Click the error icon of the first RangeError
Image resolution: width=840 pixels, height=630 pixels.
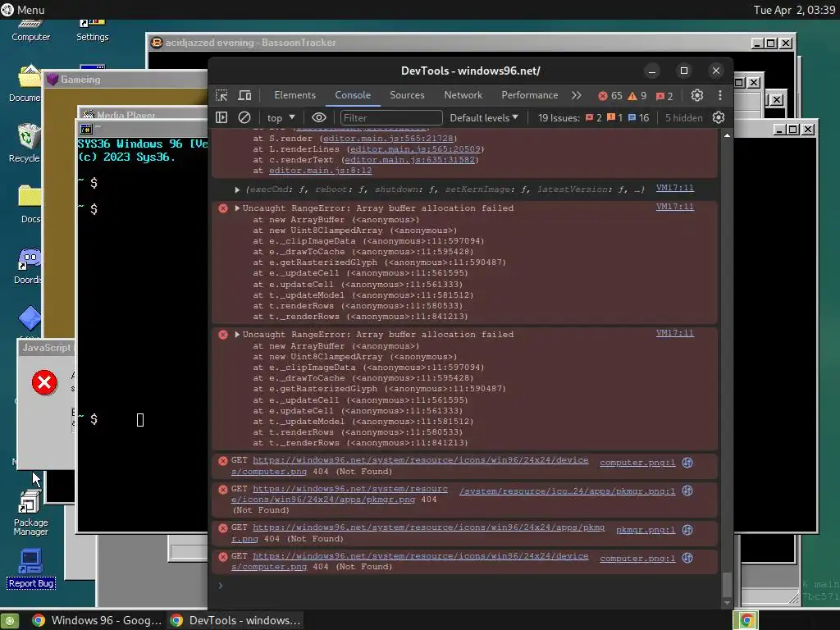(x=223, y=208)
